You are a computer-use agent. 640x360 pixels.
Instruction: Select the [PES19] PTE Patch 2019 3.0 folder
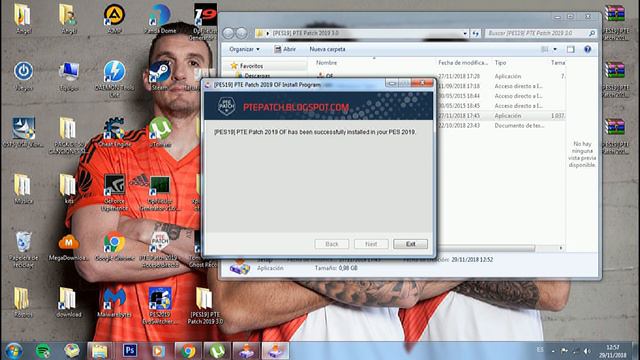[x=205, y=306]
